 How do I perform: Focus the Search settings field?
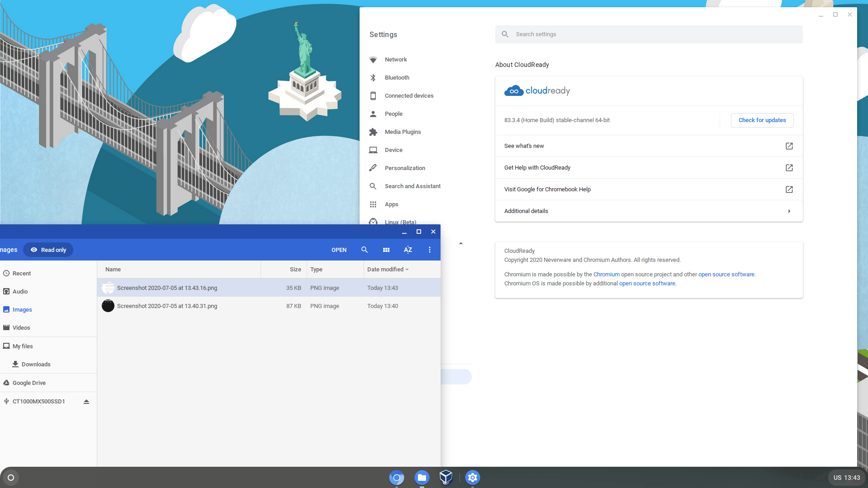[649, 34]
